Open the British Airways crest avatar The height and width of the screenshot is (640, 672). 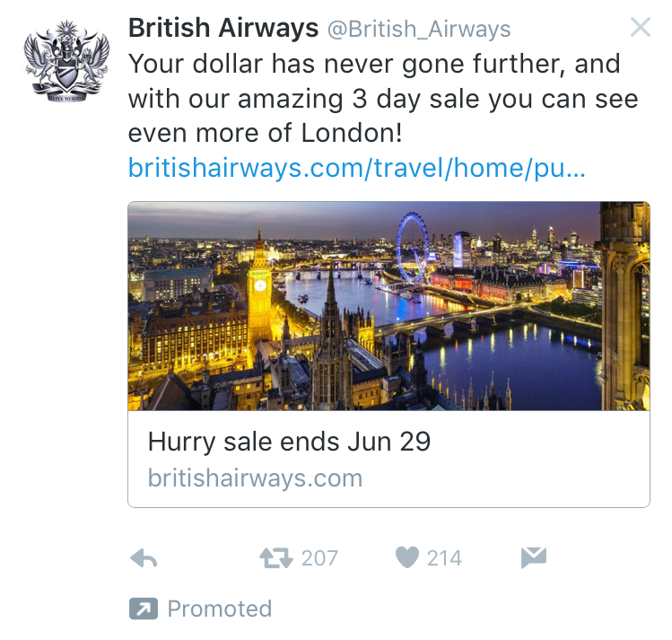pos(66,61)
